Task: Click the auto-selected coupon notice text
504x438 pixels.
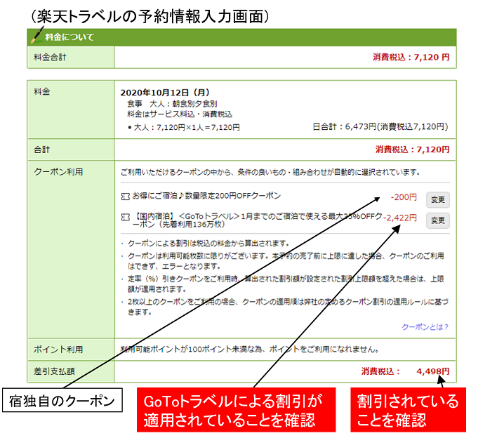Action: pos(270,172)
